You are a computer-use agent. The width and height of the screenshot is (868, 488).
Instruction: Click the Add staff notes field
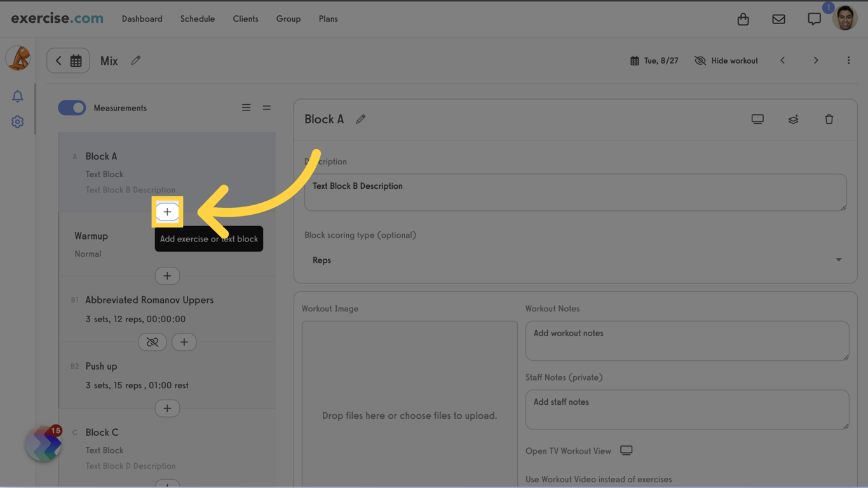click(x=687, y=410)
